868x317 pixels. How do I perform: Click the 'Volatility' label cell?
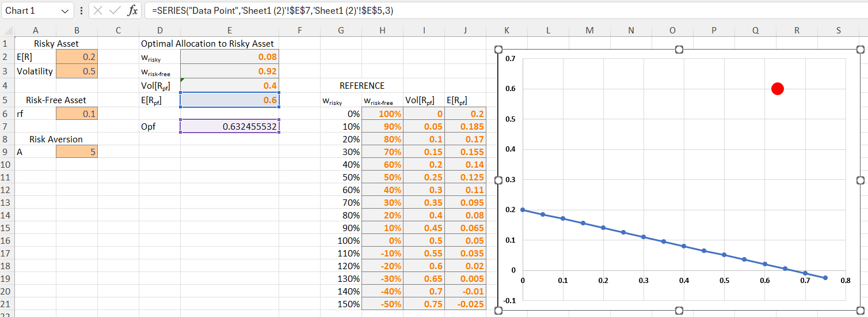coord(35,71)
